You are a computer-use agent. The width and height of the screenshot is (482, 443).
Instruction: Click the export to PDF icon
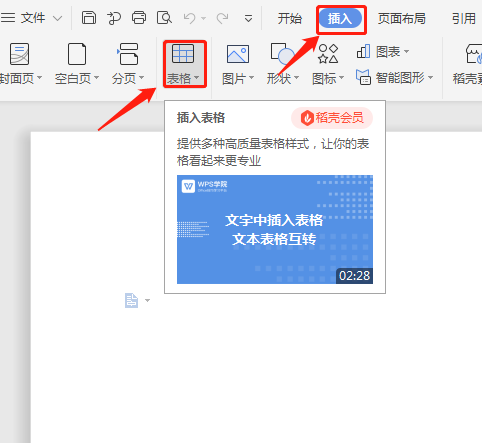[x=114, y=18]
